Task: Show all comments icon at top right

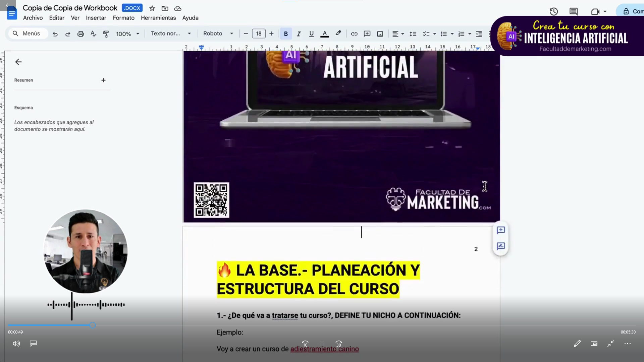Action: tap(574, 12)
